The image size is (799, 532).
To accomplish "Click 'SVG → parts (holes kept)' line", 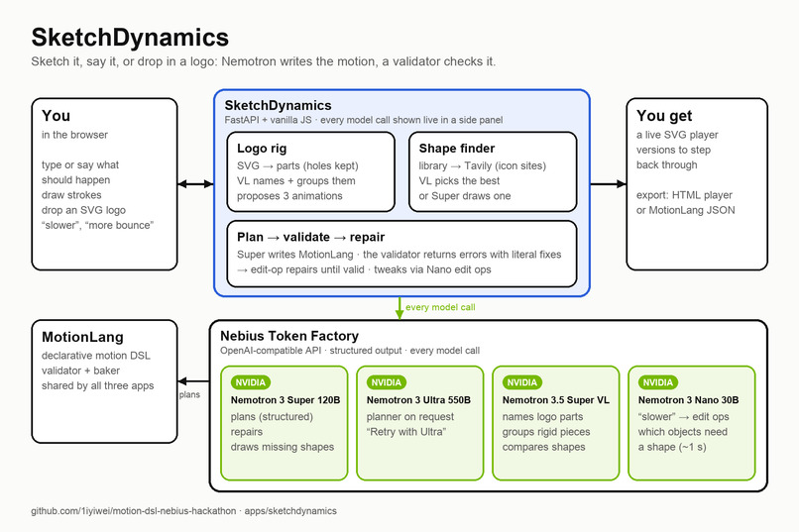I will click(x=297, y=166).
